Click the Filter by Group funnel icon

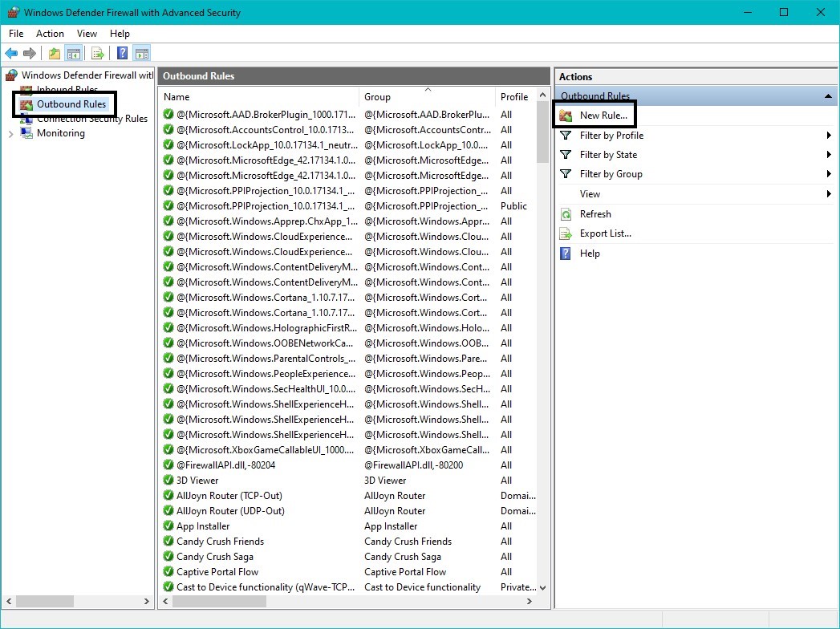(565, 174)
